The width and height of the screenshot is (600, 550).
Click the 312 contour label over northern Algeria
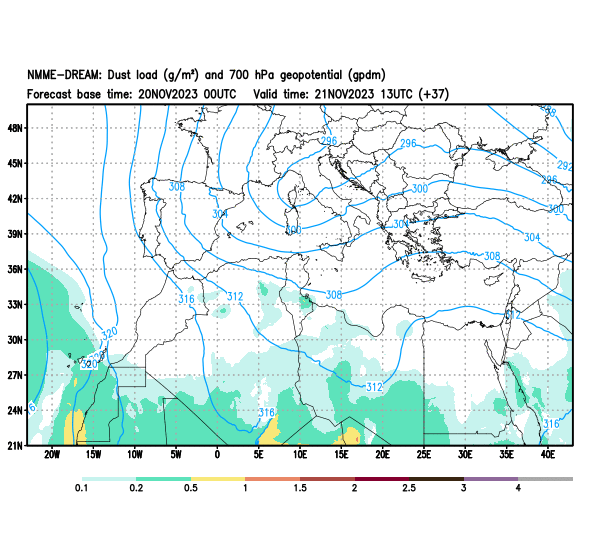tap(235, 297)
